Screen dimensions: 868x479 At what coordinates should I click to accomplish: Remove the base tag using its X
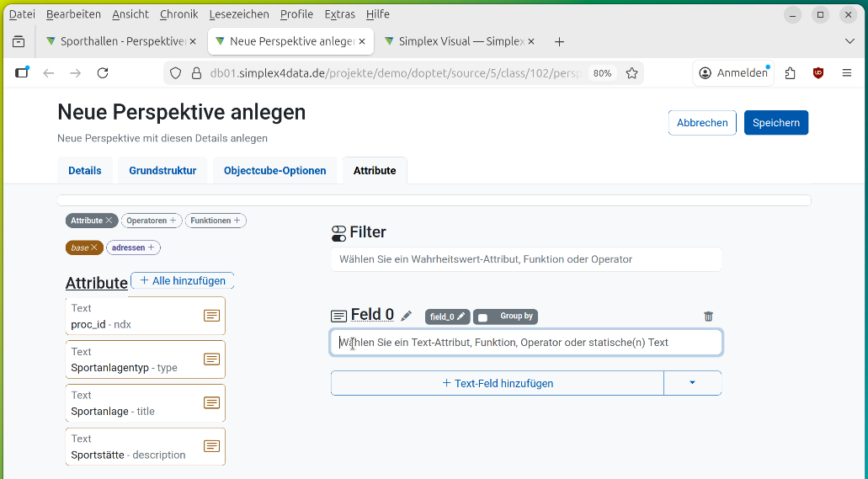[94, 247]
